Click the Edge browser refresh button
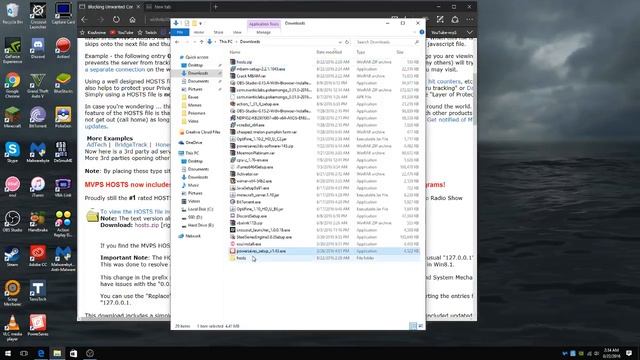 pos(116,19)
